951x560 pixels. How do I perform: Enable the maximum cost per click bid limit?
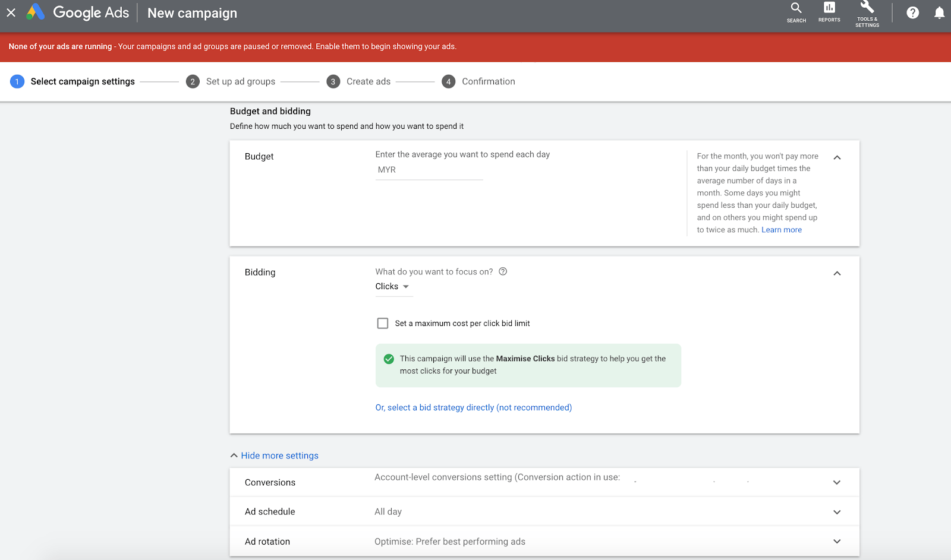383,323
